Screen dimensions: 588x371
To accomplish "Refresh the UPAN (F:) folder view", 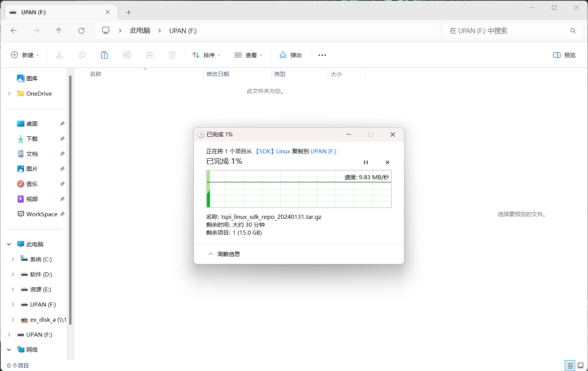I will click(81, 31).
